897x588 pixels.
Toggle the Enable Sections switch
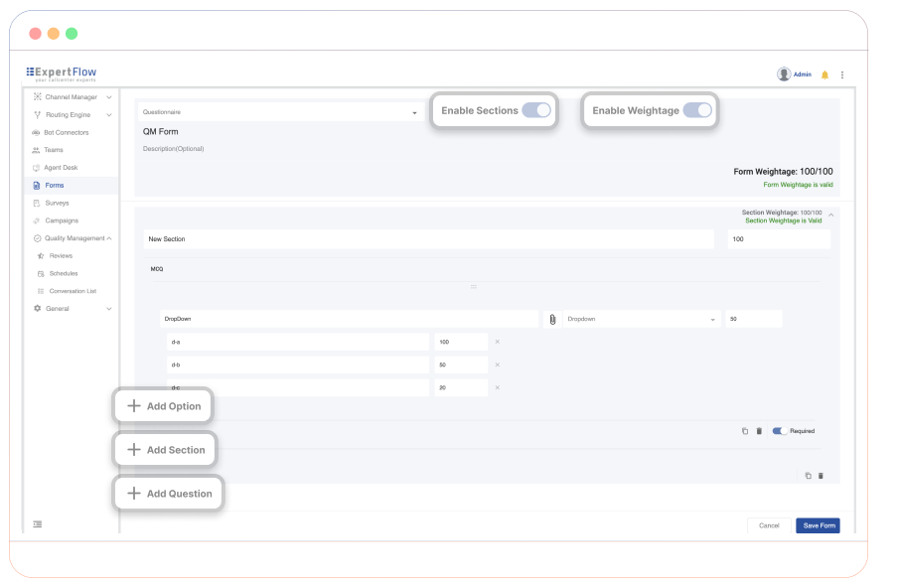536,110
